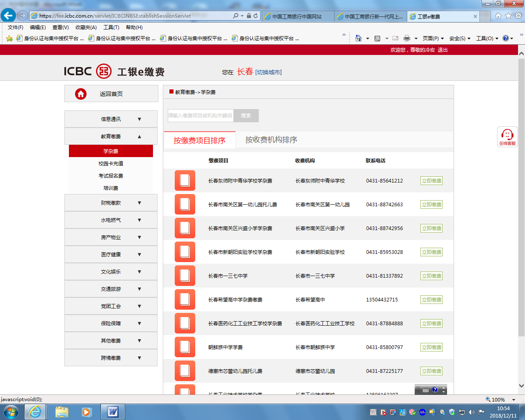Click the volume speaker tray icon
Image resolution: width=525 pixels, height=420 pixels.
click(471, 412)
